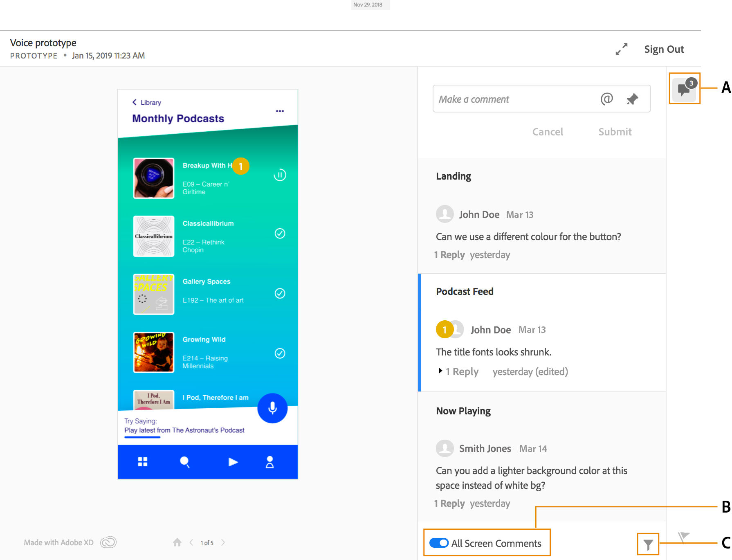Click the home icon in the bottom navigation bar
Viewport: 732px width, 560px height.
[x=177, y=542]
